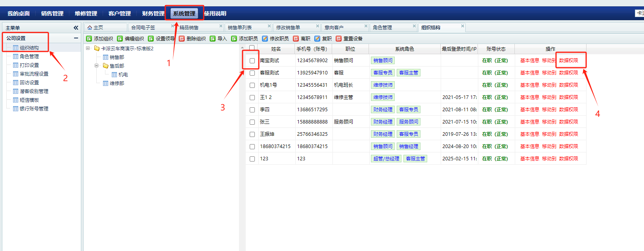Click the 离职 toolbar icon

tap(296, 39)
